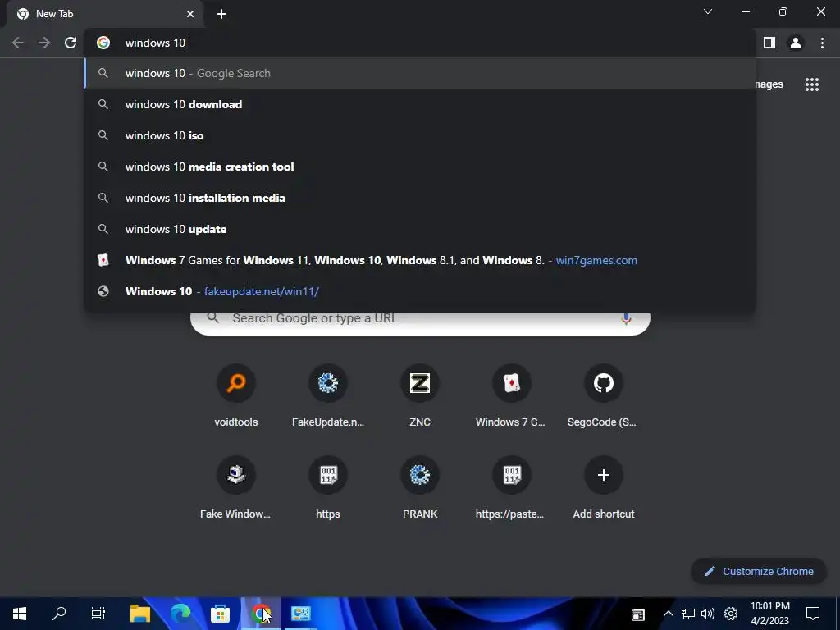
Task: Open the https://paste... shortcut
Action: click(x=511, y=488)
